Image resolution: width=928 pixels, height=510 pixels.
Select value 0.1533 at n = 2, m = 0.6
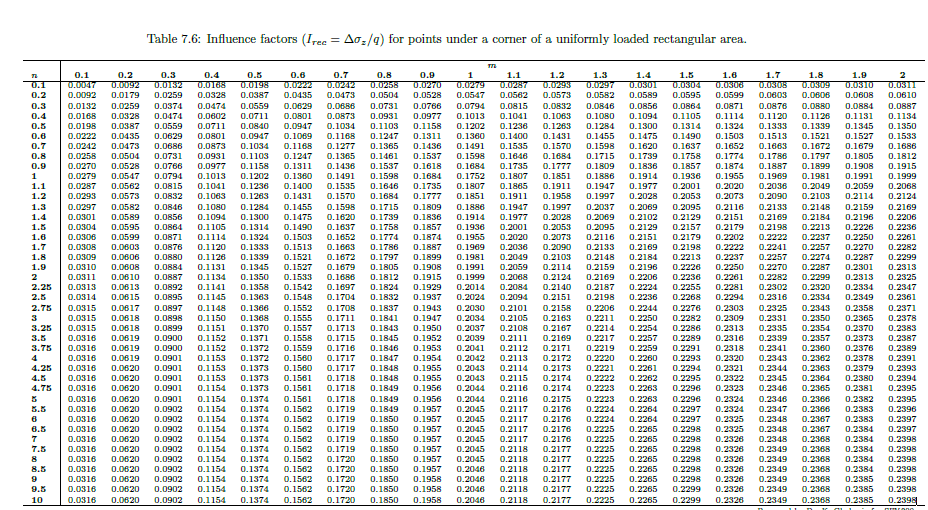[x=298, y=277]
